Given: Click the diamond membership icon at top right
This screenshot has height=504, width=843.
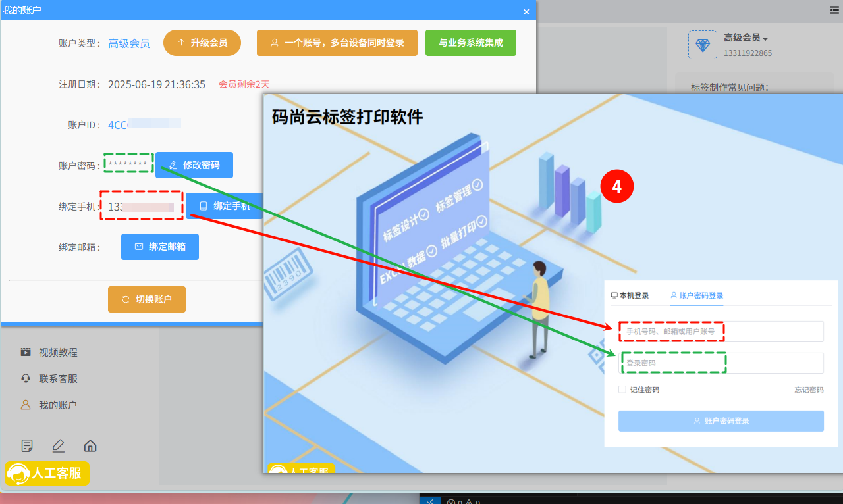Looking at the screenshot, I should coord(703,45).
